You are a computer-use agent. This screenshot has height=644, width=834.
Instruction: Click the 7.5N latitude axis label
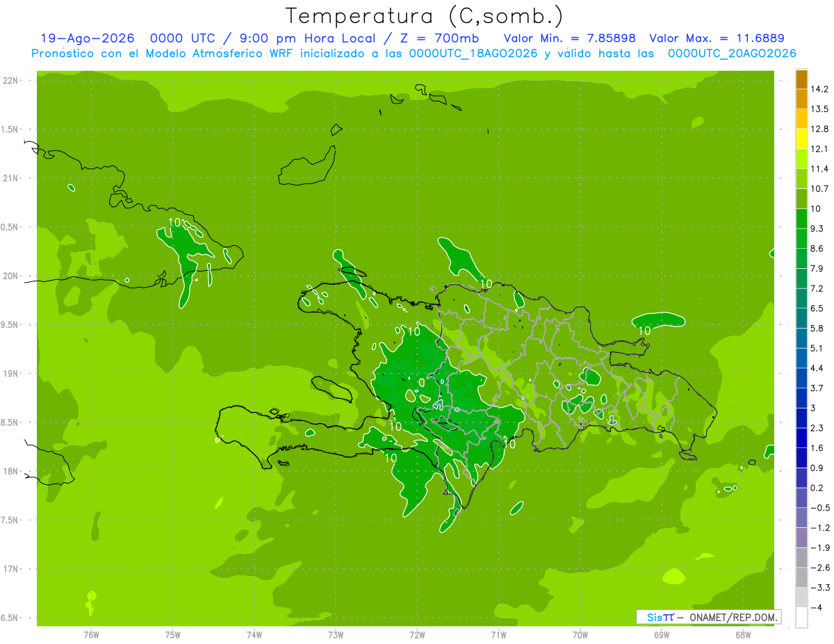pyautogui.click(x=10, y=520)
